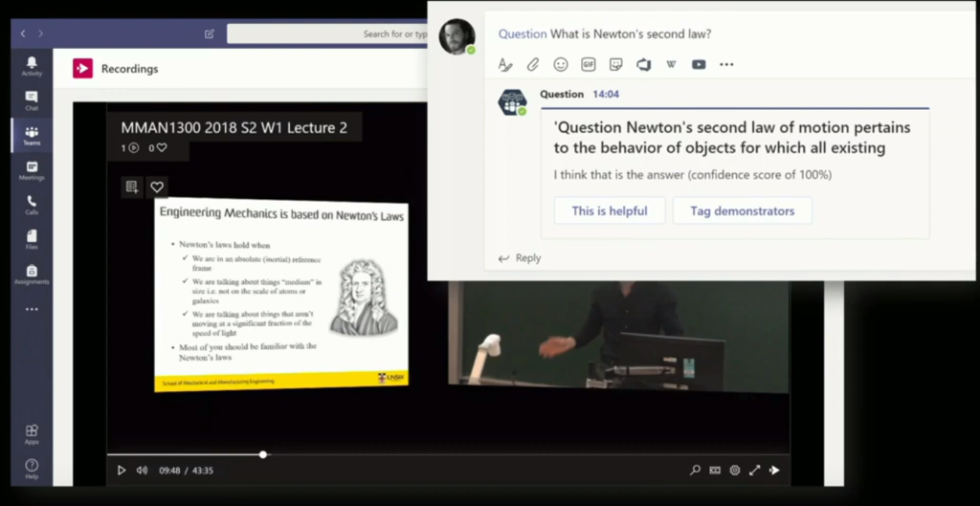
Task: Click the 'This is helpful' button
Action: pyautogui.click(x=610, y=210)
